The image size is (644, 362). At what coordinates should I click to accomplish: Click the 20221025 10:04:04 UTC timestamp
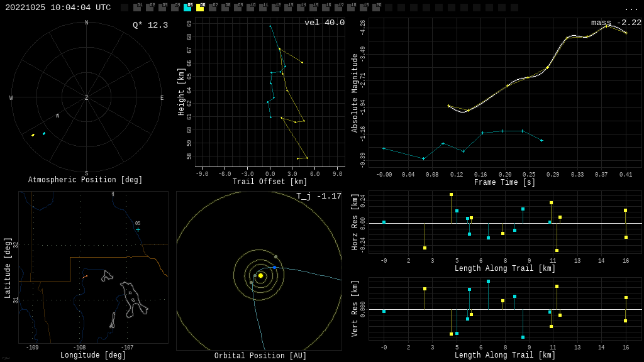58,8
